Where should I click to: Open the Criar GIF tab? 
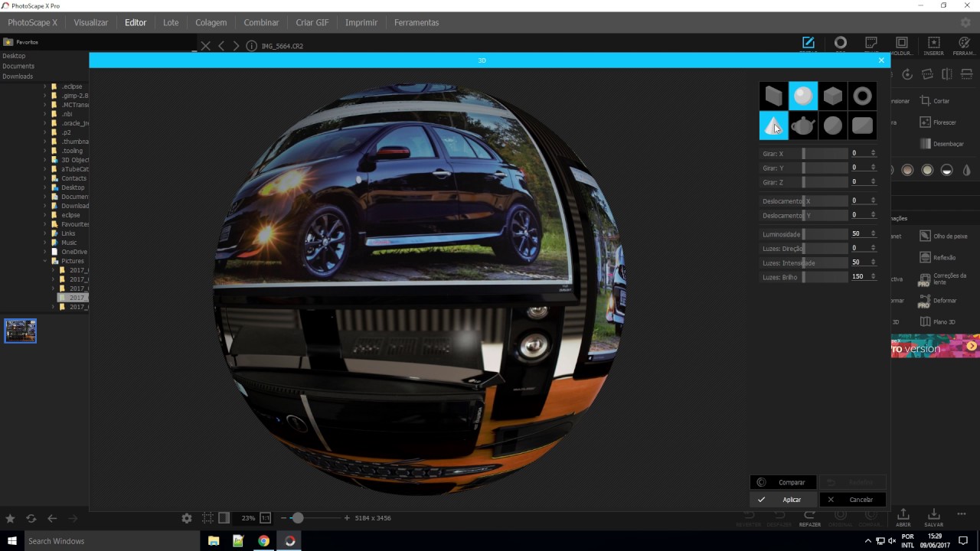point(312,22)
